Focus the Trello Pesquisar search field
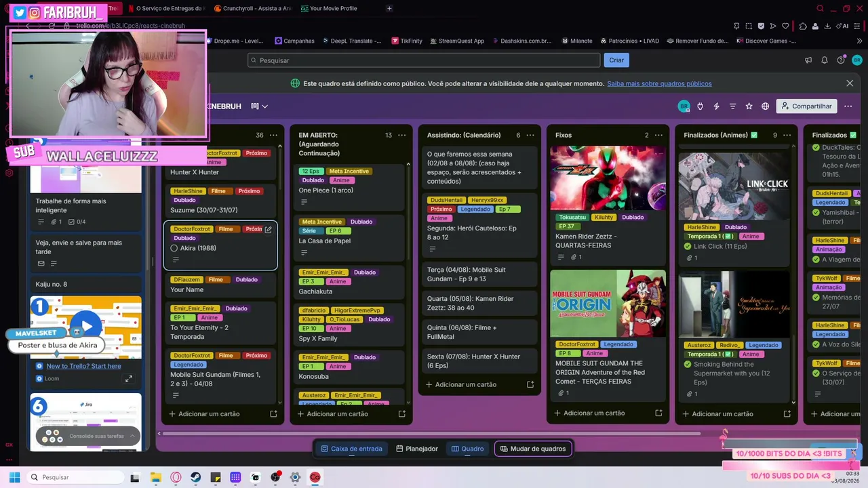The width and height of the screenshot is (868, 488). click(x=424, y=60)
